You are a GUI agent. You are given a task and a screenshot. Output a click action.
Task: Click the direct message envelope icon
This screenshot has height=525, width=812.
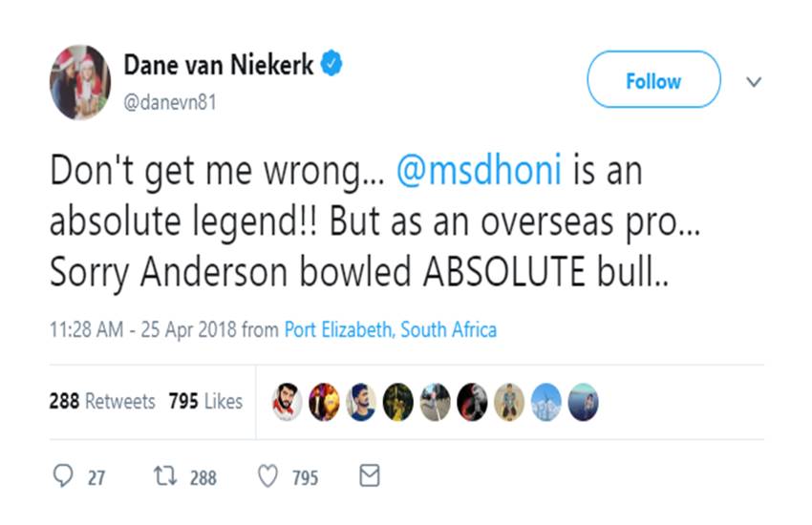369,475
